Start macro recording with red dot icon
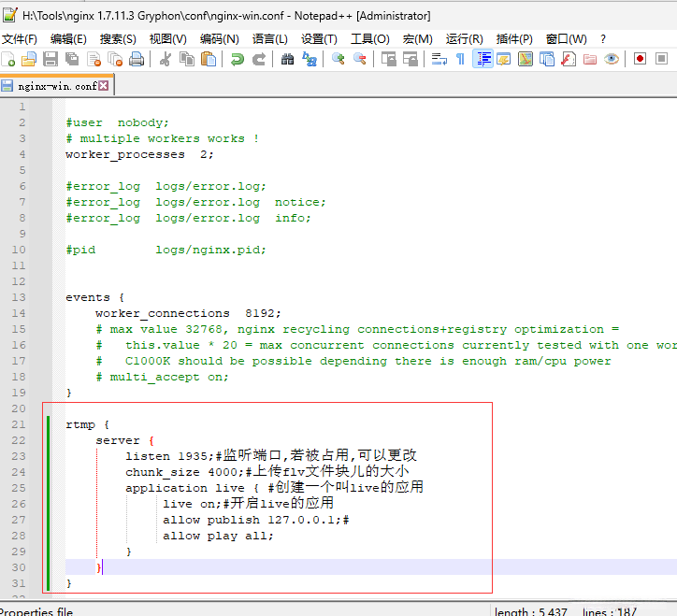Screen dimensions: 677x616 pyautogui.click(x=641, y=59)
